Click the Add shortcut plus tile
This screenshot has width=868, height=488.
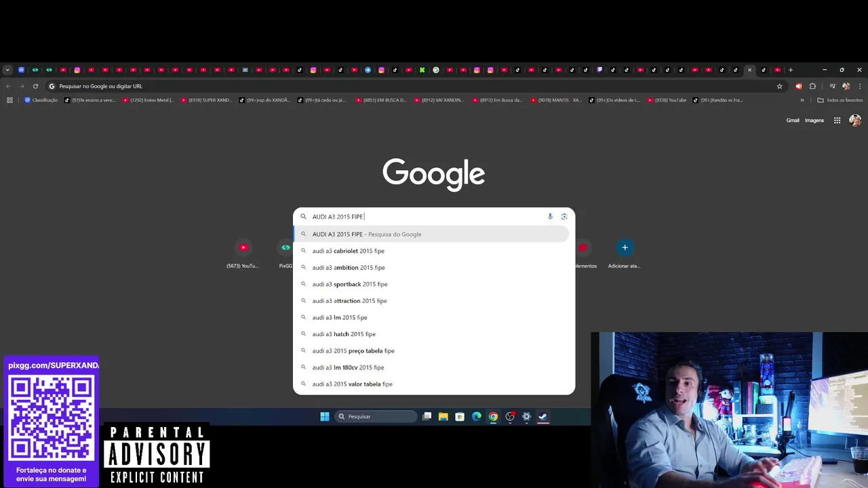coord(625,247)
